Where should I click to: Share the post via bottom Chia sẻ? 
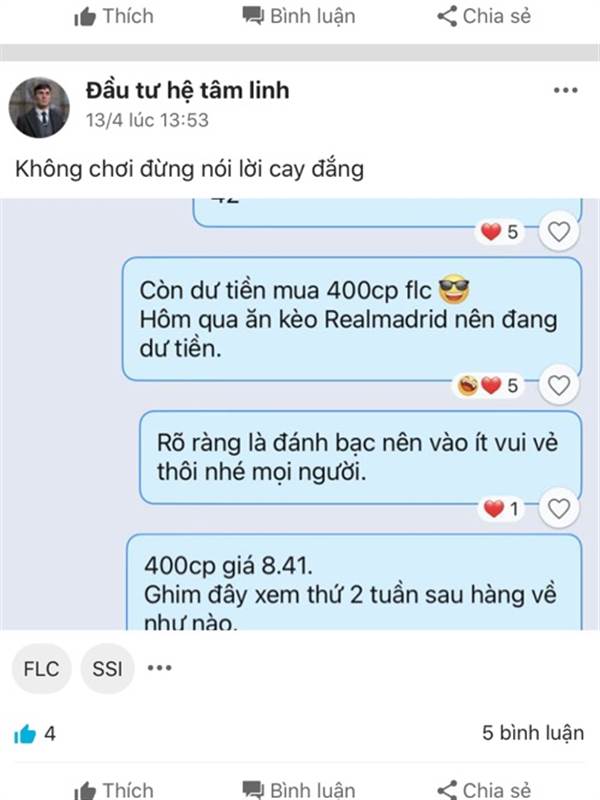(x=484, y=789)
